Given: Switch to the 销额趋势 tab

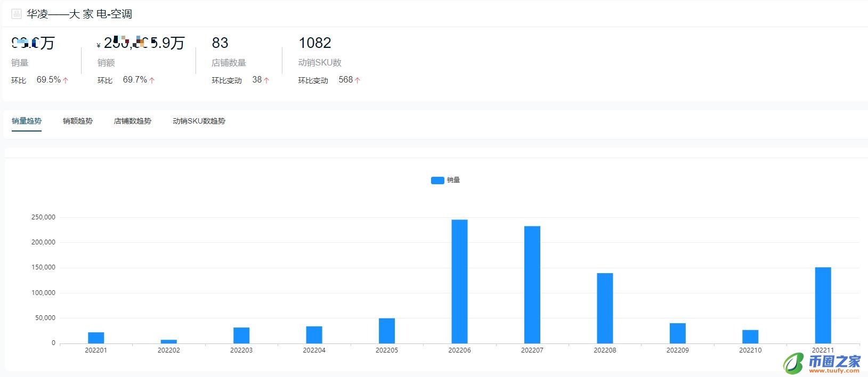Looking at the screenshot, I should click(x=78, y=121).
